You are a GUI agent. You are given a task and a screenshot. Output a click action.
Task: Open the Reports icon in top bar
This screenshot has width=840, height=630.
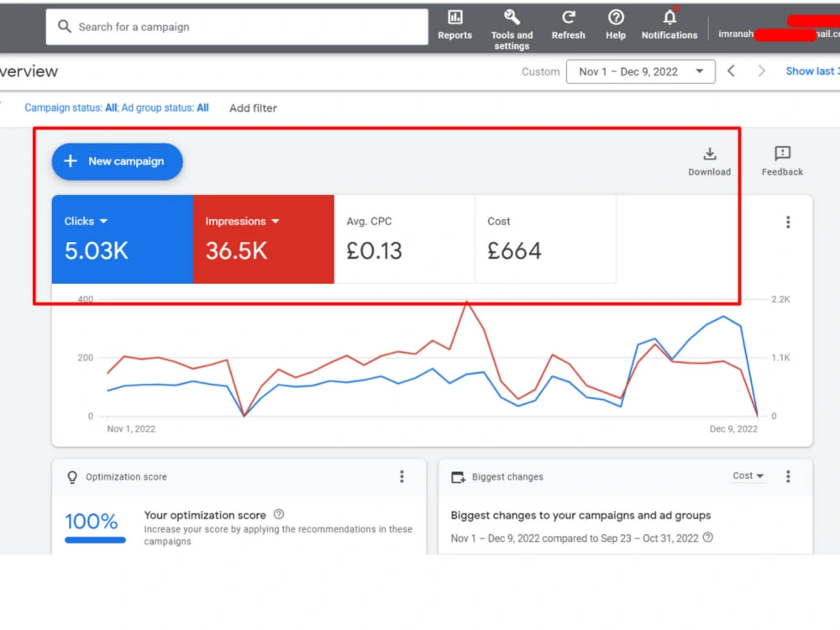click(454, 18)
